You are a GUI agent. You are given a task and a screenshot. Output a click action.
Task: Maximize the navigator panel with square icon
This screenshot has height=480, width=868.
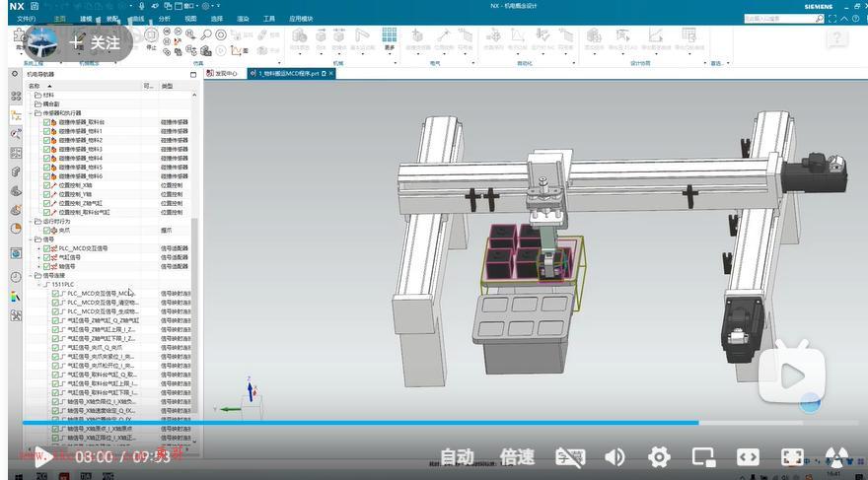[193, 74]
